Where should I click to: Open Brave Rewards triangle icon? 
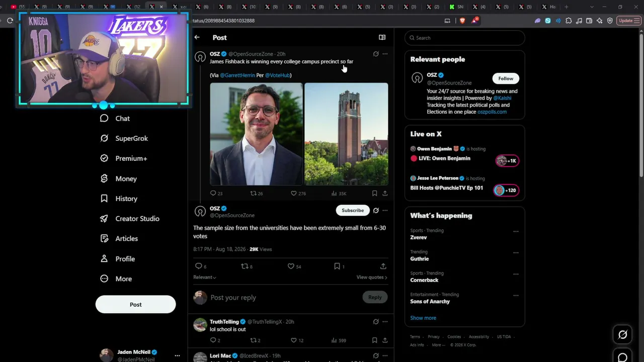[475, 21]
